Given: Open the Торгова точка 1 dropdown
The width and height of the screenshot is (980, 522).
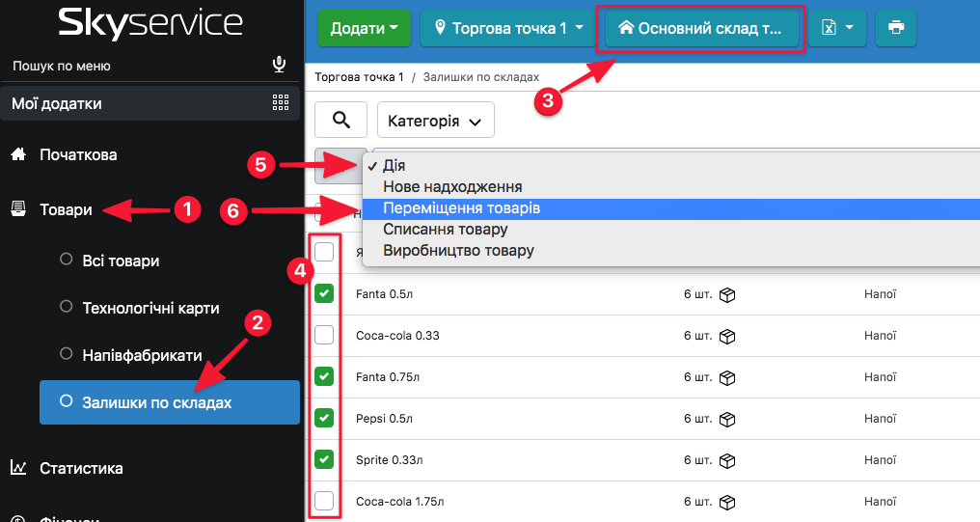Looking at the screenshot, I should point(508,28).
